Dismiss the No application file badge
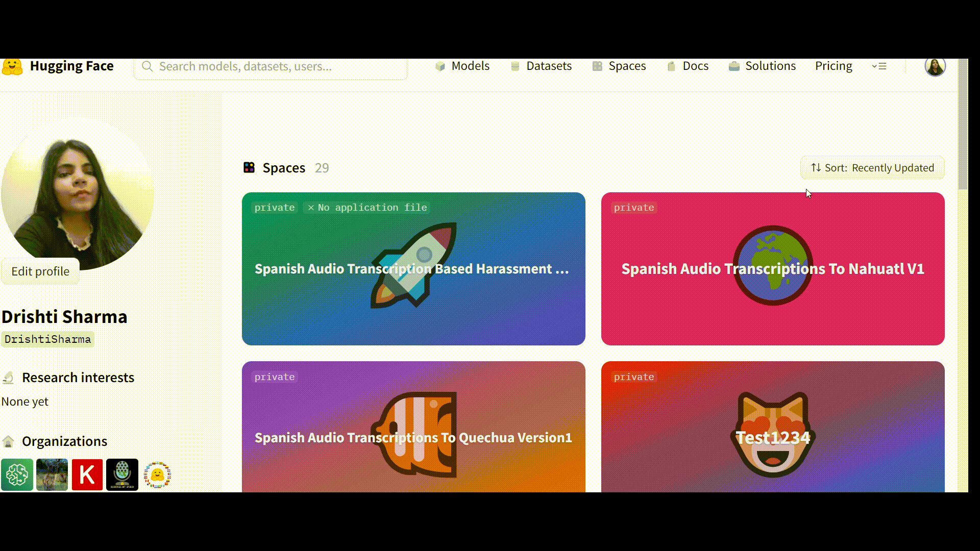The width and height of the screenshot is (980, 551). coord(312,207)
